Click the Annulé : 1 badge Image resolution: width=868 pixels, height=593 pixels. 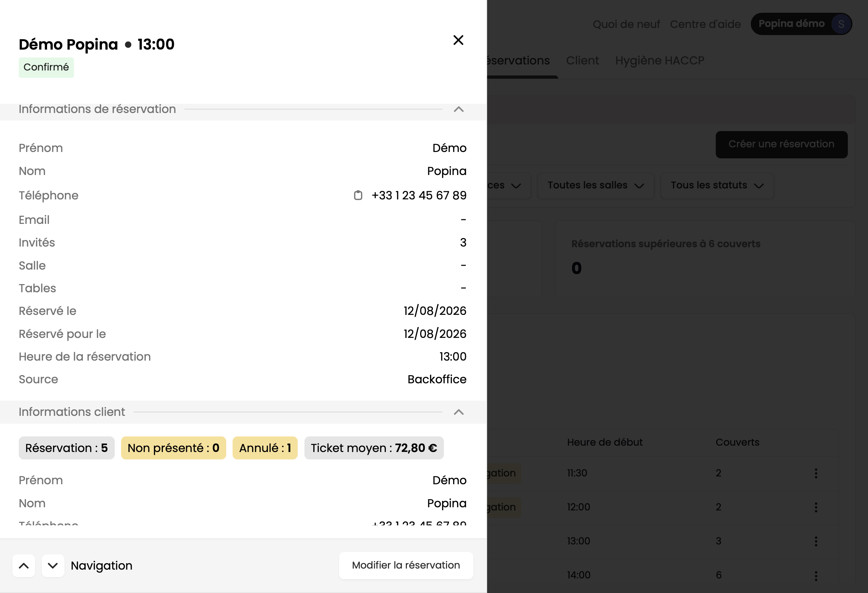(x=265, y=448)
